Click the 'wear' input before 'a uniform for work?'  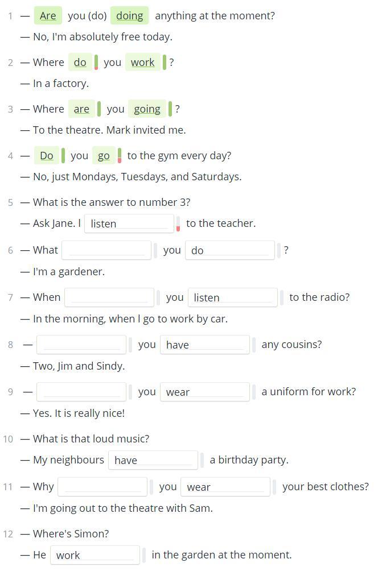click(205, 392)
